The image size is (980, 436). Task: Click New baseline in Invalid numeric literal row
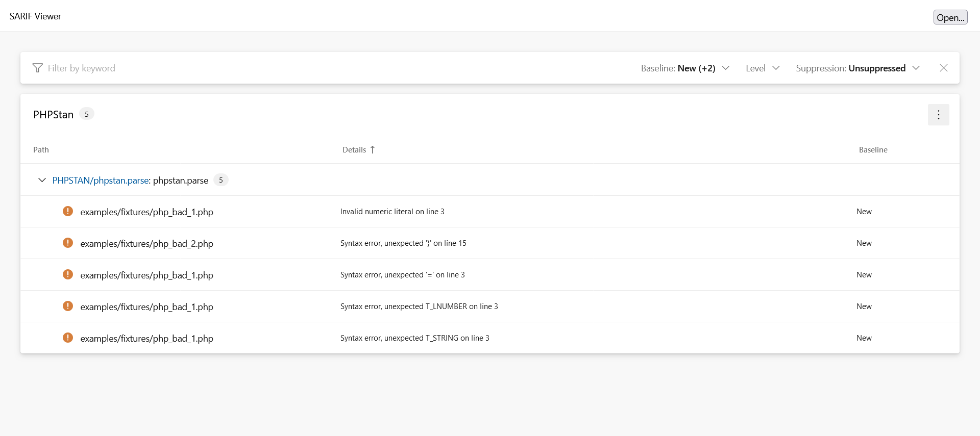click(864, 212)
